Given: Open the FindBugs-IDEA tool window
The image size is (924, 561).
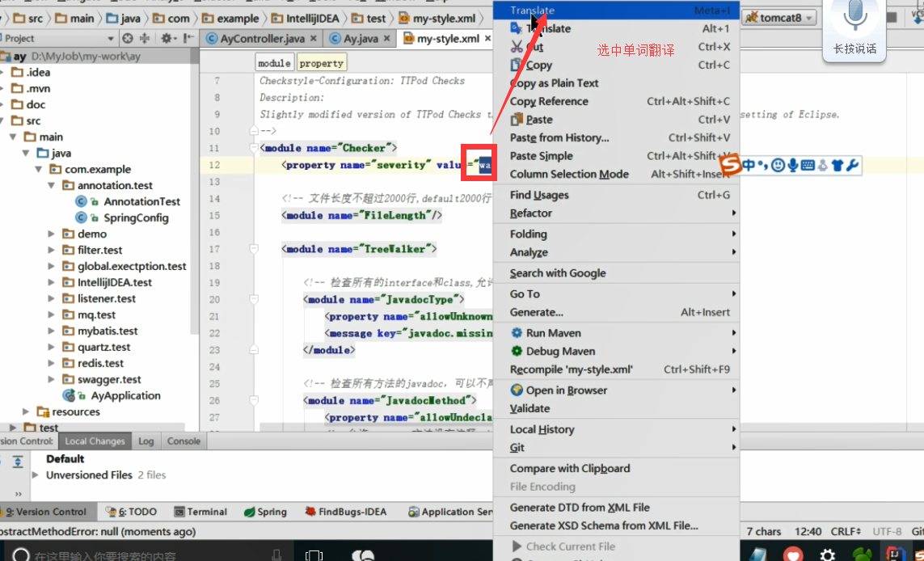Looking at the screenshot, I should [x=346, y=512].
